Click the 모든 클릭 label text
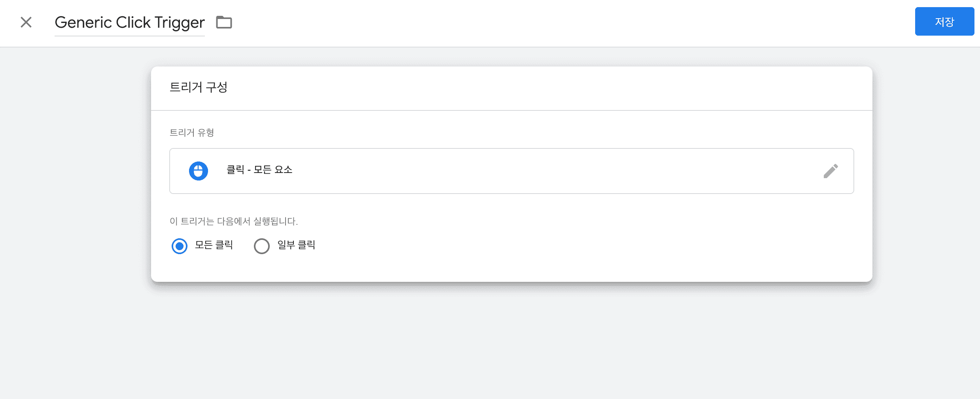The image size is (980, 399). pos(214,245)
